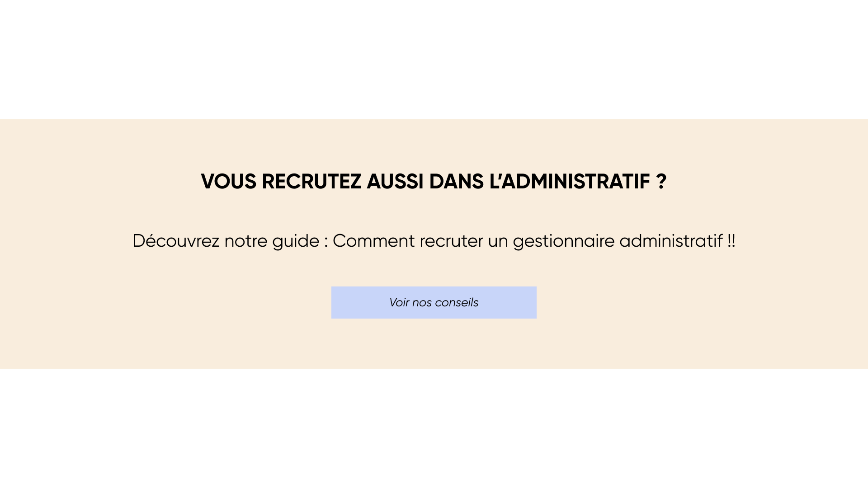Click the word "gestionnaire" in the subtitle
The image size is (868, 488).
point(563,241)
